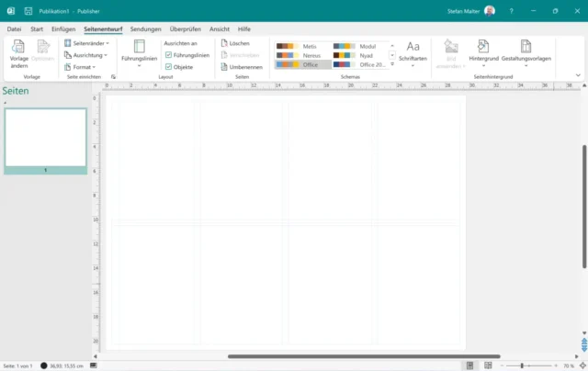
Task: Open the Hintergrund page background menu
Action: (483, 51)
